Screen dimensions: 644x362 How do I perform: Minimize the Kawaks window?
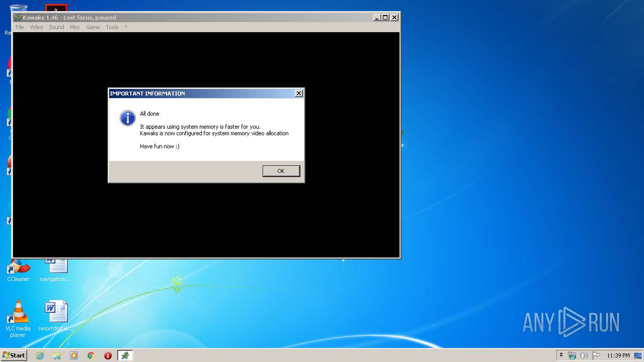click(x=377, y=18)
